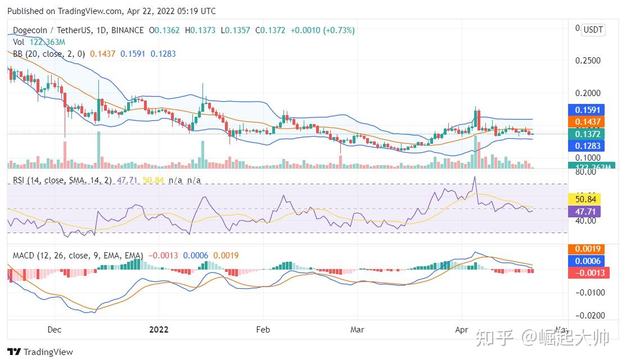Image resolution: width=626 pixels, height=364 pixels.
Task: Click orange 0.0019 in the MACD legend
Action: (x=226, y=256)
